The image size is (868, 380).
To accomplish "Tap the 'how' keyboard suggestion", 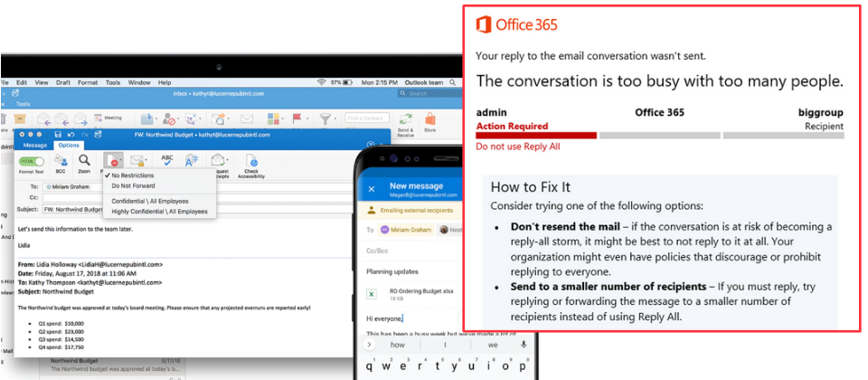I will tap(398, 345).
